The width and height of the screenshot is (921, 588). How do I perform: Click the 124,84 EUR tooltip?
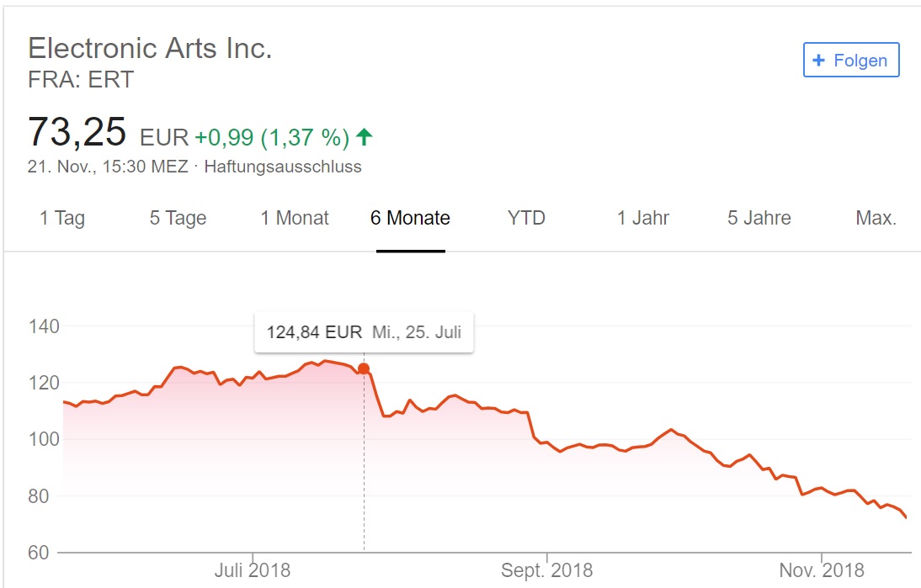[364, 332]
